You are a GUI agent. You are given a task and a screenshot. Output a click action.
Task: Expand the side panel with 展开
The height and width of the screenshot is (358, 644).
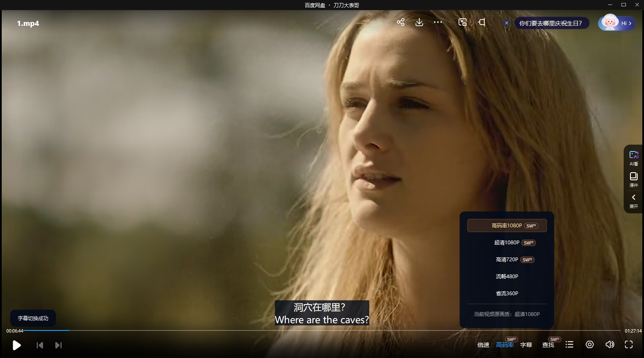point(633,201)
